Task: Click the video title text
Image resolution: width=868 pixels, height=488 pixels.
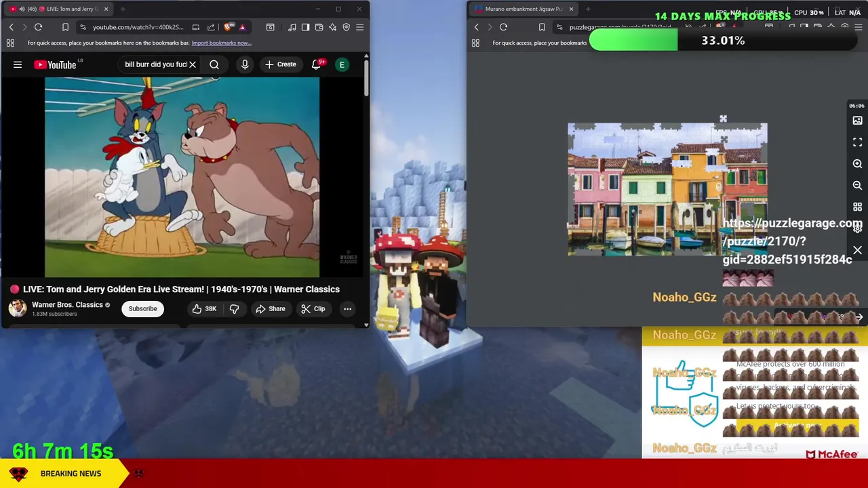Action: click(x=181, y=289)
